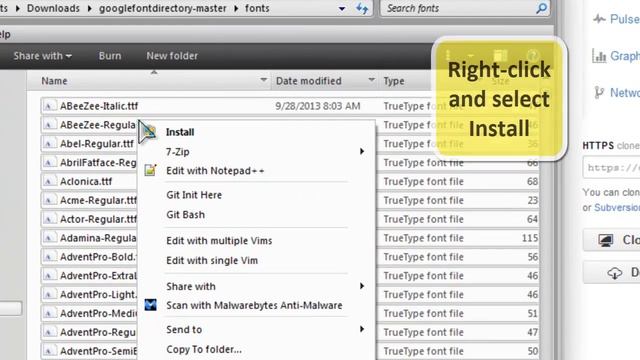Open the Send to submenu

184,330
